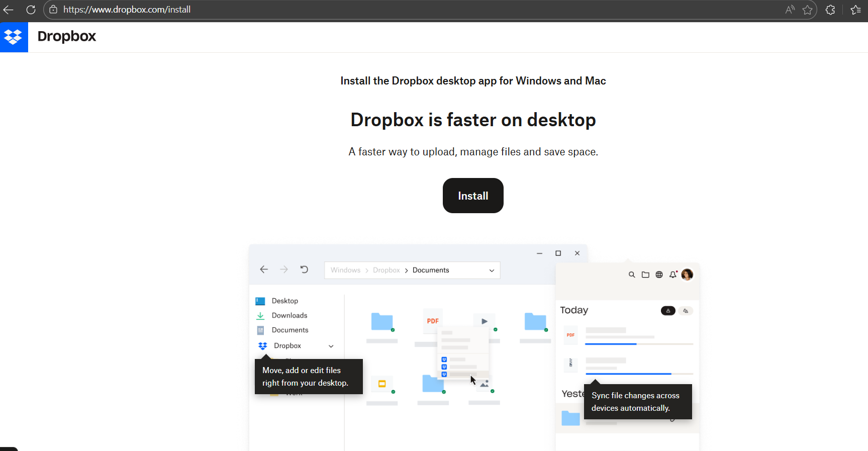Screen dimensions: 868x451
Task: Click illustration's forward arrow in file explorer
Action: tap(284, 269)
